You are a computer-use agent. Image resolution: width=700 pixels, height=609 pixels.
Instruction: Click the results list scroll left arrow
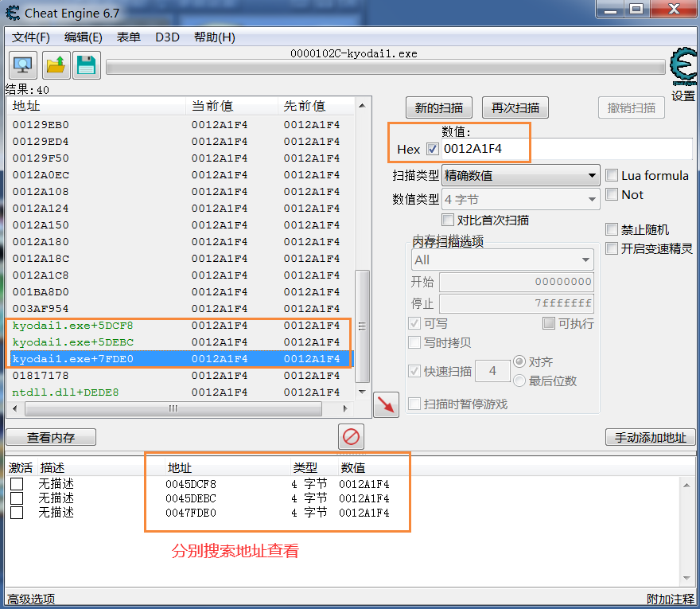[x=15, y=408]
